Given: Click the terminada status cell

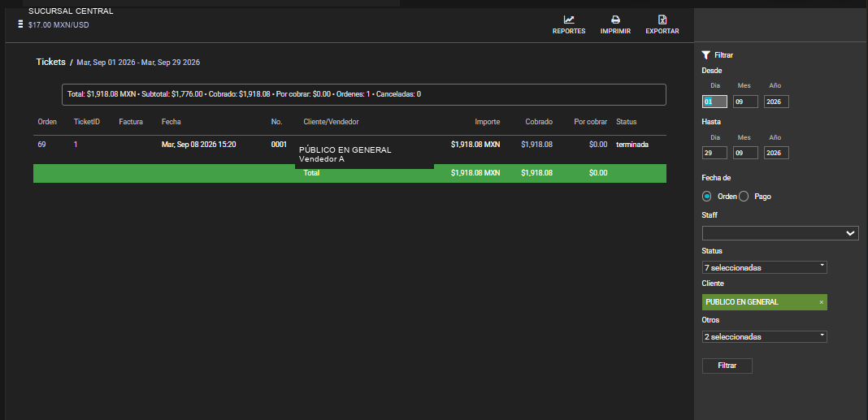Looking at the screenshot, I should pos(632,145).
